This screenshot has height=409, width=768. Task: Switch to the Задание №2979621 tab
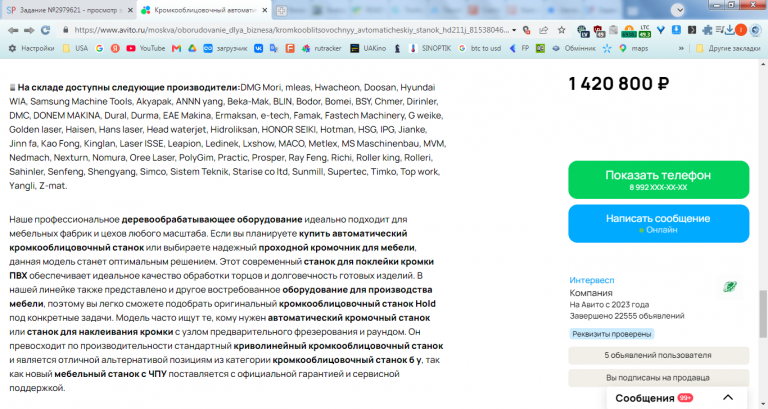(x=69, y=10)
